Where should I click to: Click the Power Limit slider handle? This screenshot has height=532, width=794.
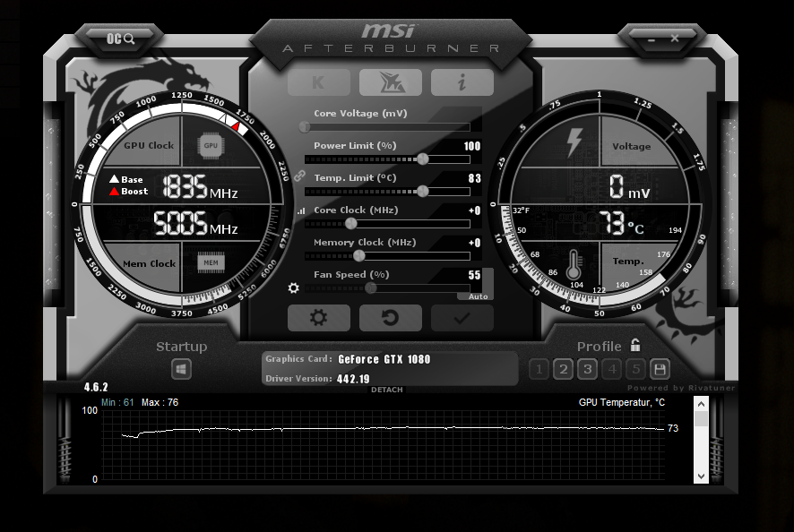click(423, 159)
